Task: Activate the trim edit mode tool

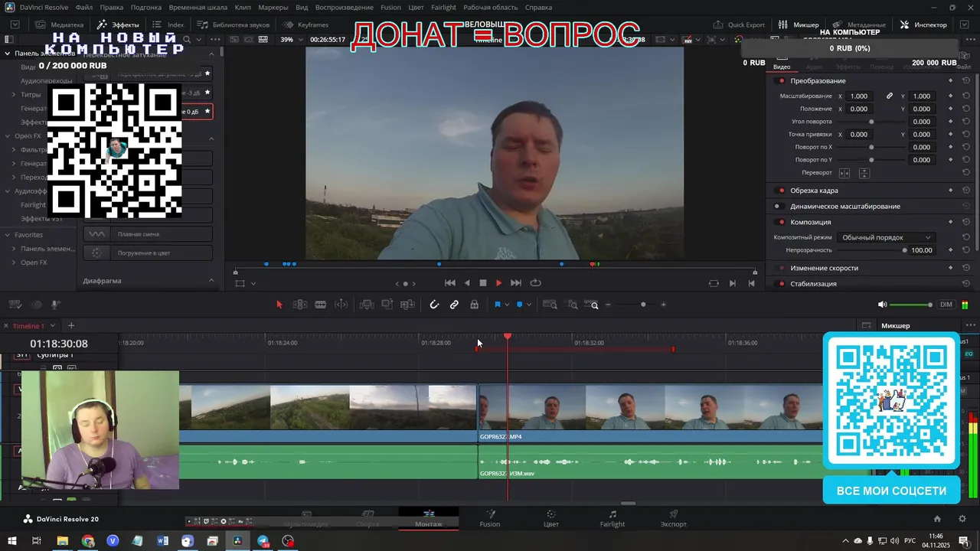Action: tap(300, 305)
